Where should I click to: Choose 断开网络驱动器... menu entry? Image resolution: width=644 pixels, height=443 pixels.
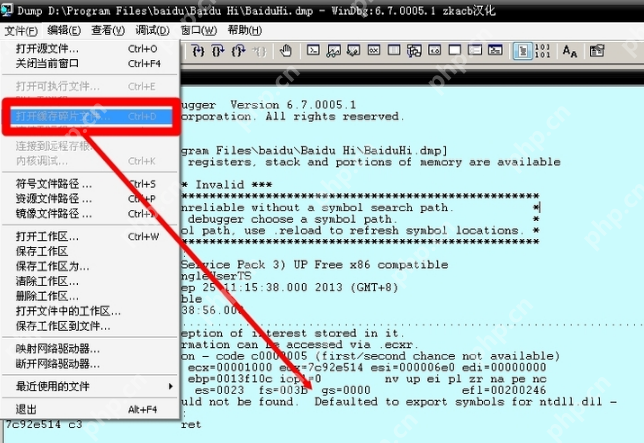coord(90,364)
